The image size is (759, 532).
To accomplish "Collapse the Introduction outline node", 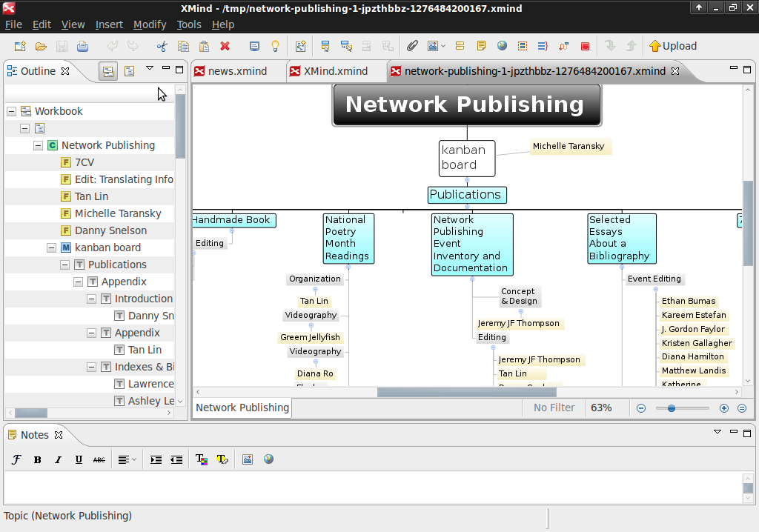I will click(x=91, y=299).
